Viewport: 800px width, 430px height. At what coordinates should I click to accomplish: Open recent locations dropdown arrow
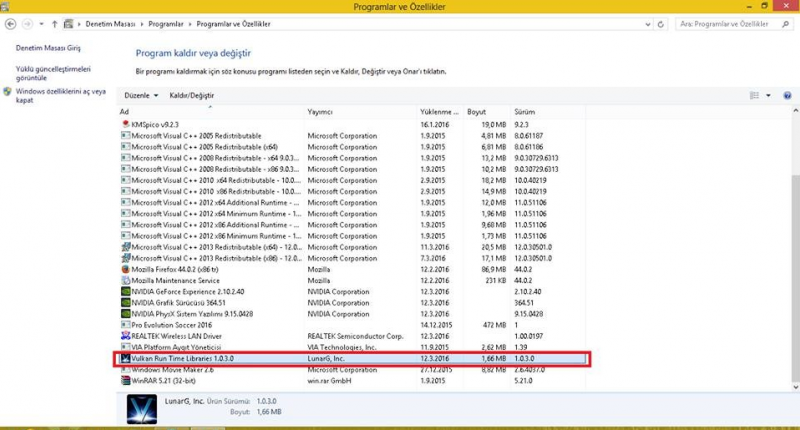point(41,24)
